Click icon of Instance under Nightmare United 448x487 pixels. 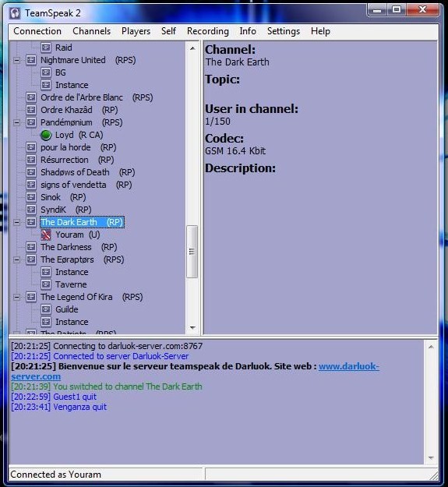click(46, 85)
